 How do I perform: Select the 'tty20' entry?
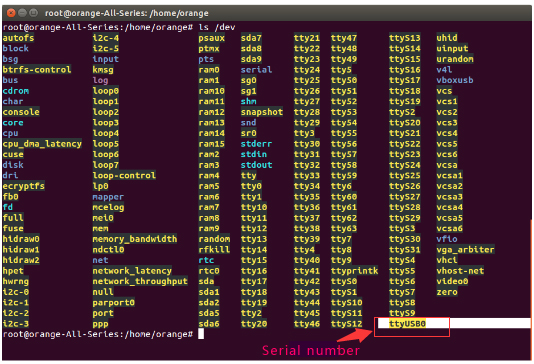coord(254,323)
